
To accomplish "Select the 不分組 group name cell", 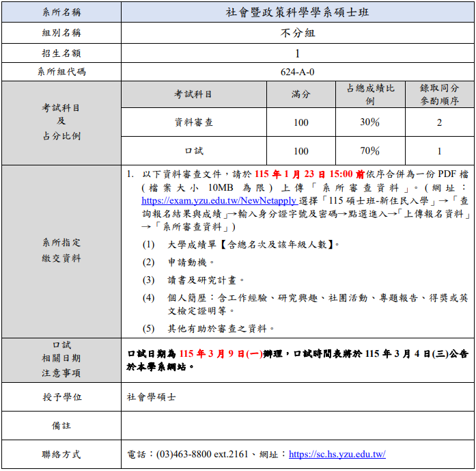I will (298, 33).
